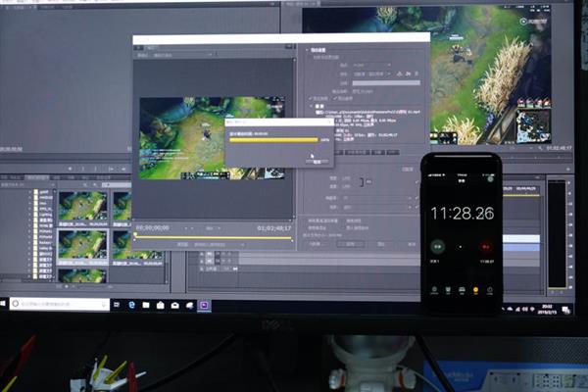Tap the yellow stopwatch tab on phone
The width and height of the screenshot is (588, 392).
coord(475,291)
